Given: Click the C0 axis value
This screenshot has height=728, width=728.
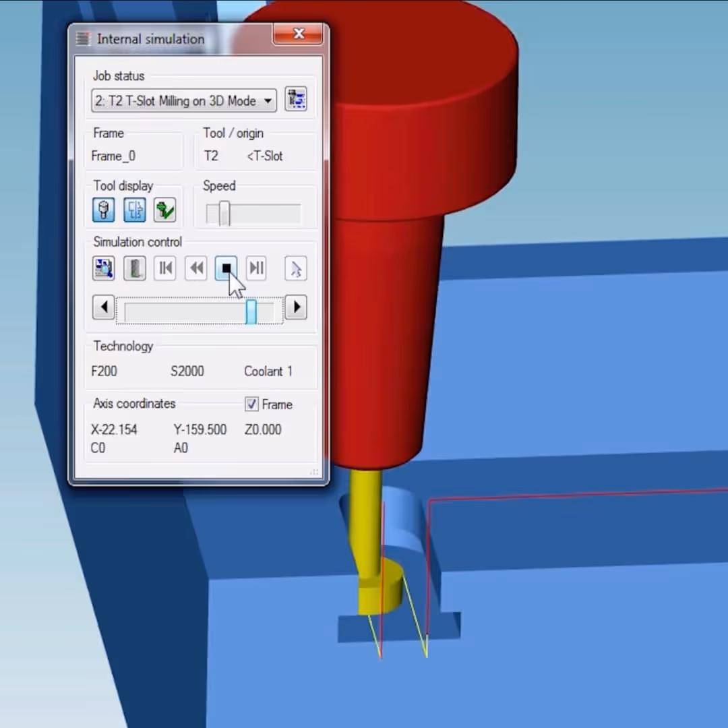Looking at the screenshot, I should 98,448.
